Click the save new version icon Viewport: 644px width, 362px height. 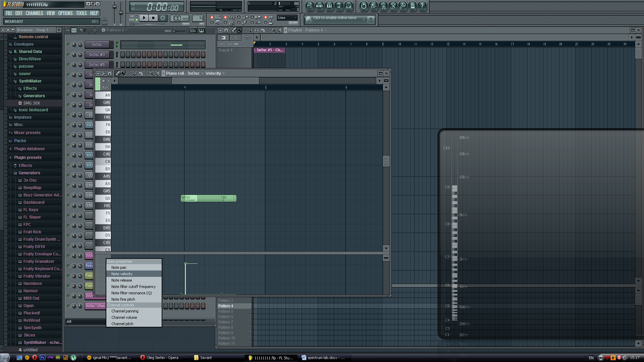(x=373, y=6)
